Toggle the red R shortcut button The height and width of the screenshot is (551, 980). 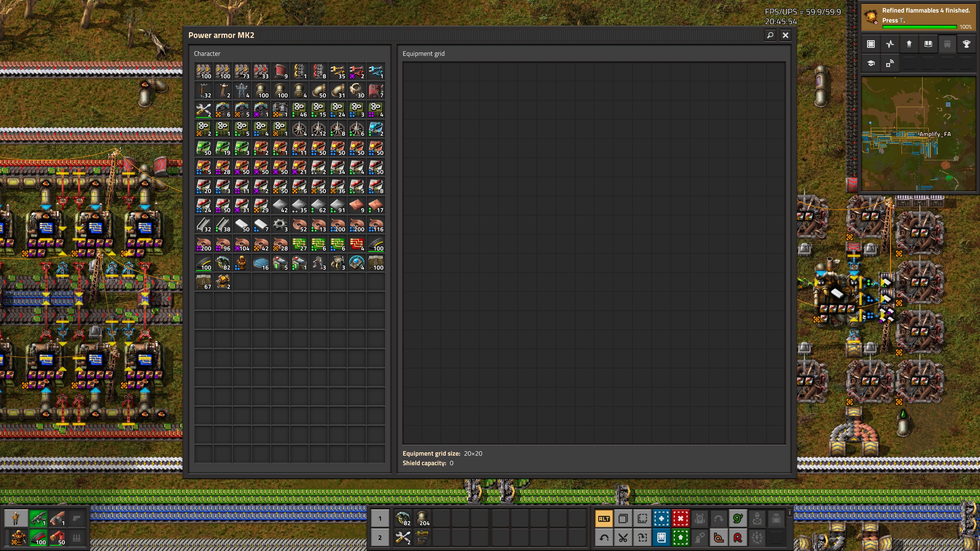pyautogui.click(x=738, y=538)
